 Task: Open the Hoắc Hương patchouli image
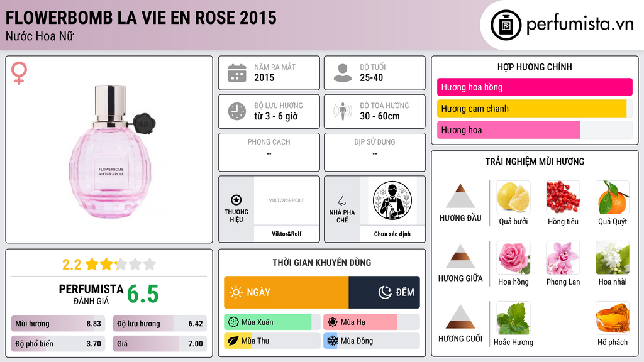click(513, 318)
